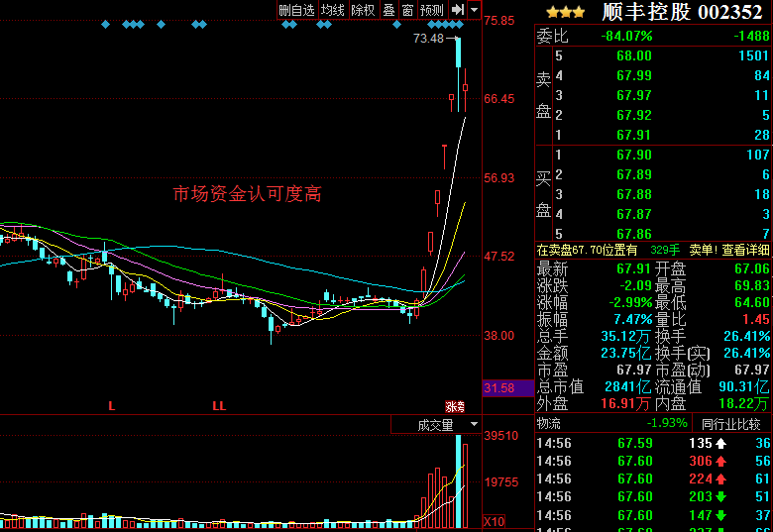Screen dimensions: 773x532
Task: Click the 外盘 value 16.91万
Action: (625, 403)
